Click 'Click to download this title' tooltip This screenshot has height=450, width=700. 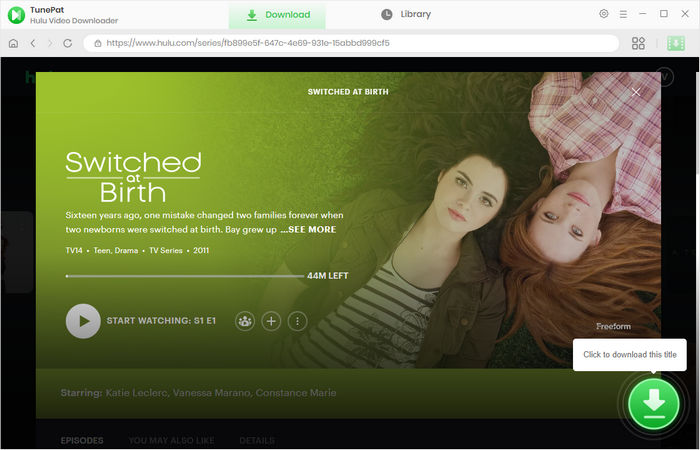[x=629, y=354]
